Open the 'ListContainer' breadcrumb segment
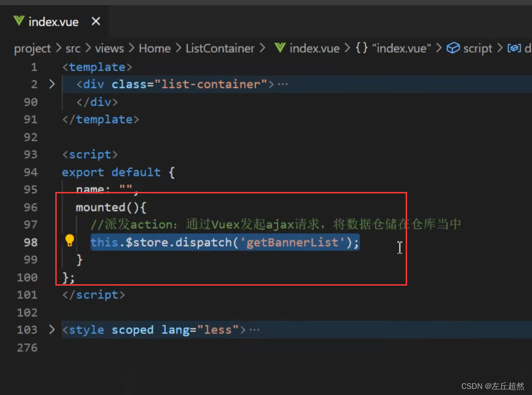 [x=220, y=48]
